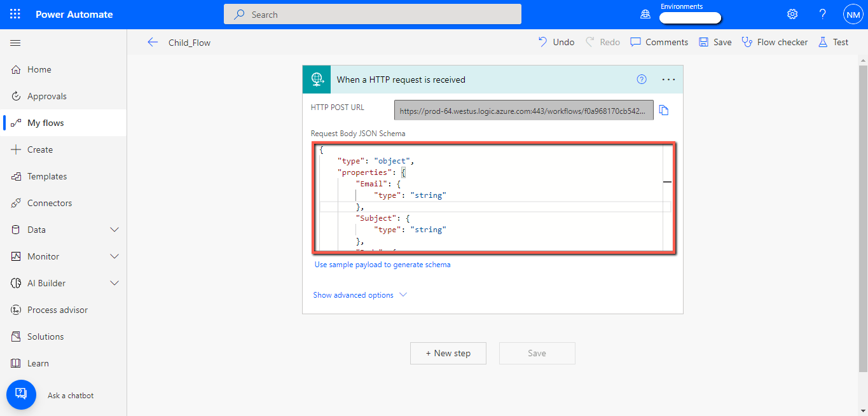Click the HTTP request trigger icon
868x416 pixels.
(317, 80)
